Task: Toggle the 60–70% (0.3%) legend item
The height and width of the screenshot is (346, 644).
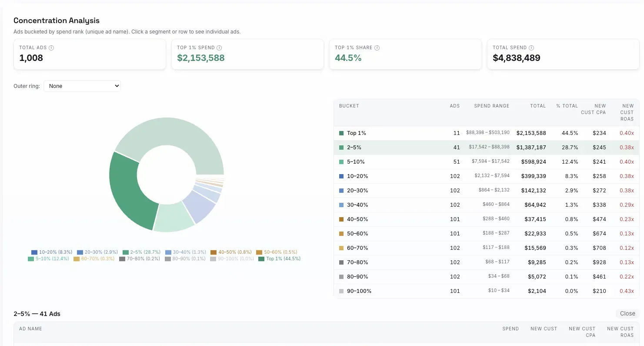Action: [94, 259]
